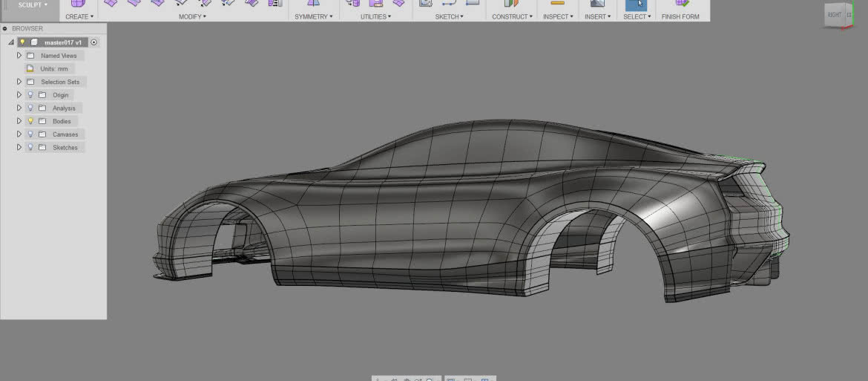Click the Analysis folder icon
This screenshot has width=868, height=381.
tap(42, 108)
